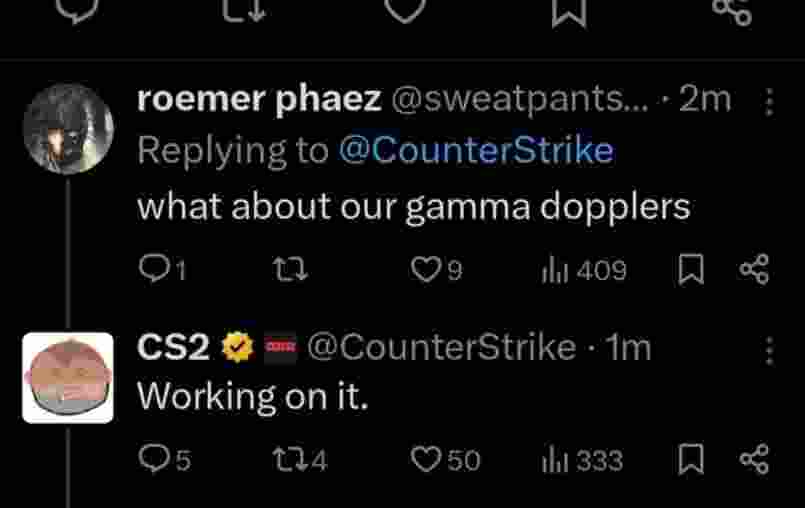Open the CS2 account avatar

pyautogui.click(x=68, y=378)
